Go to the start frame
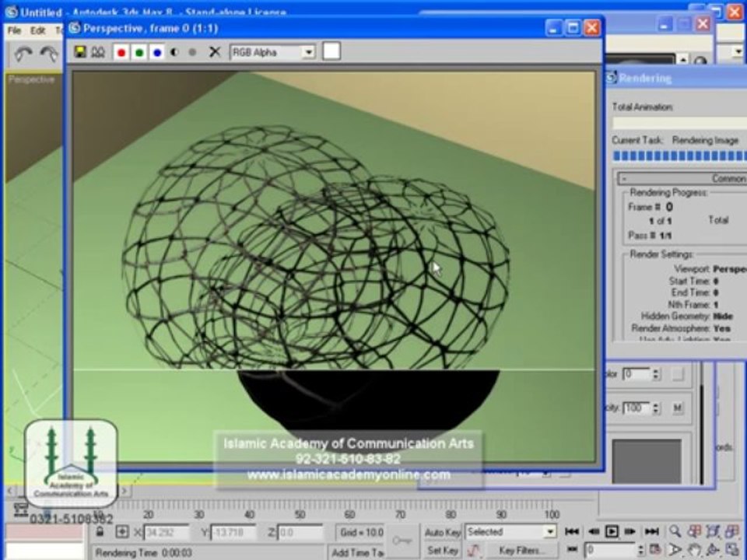The height and width of the screenshot is (560, 747). tap(572, 531)
